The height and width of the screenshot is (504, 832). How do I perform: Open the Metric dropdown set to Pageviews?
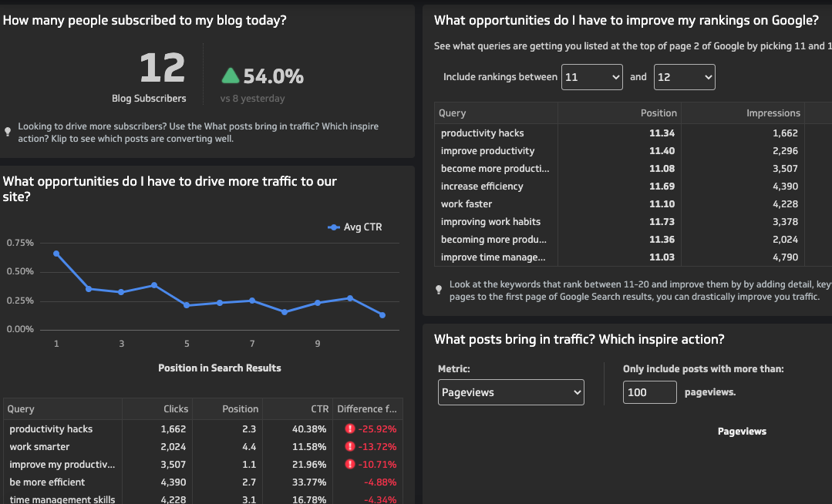(x=511, y=392)
